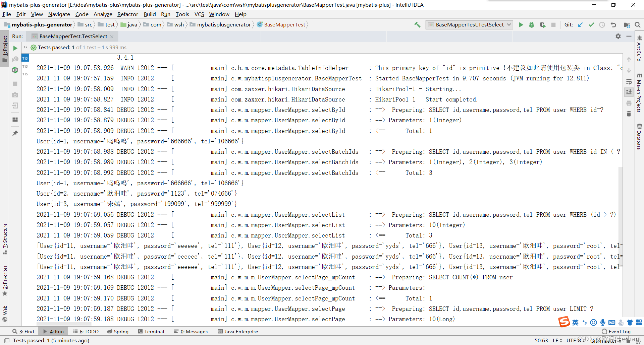Open the Tools menu
This screenshot has width=644, height=345.
point(182,14)
